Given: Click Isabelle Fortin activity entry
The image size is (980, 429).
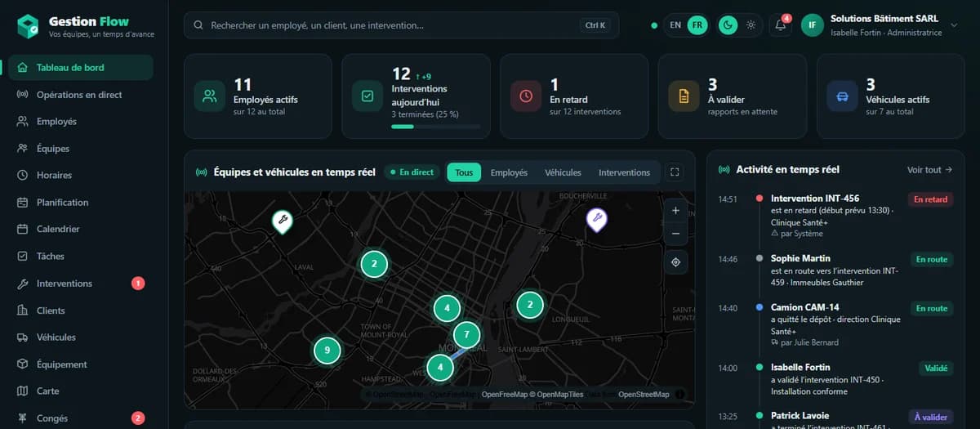Looking at the screenshot, I should [x=834, y=380].
